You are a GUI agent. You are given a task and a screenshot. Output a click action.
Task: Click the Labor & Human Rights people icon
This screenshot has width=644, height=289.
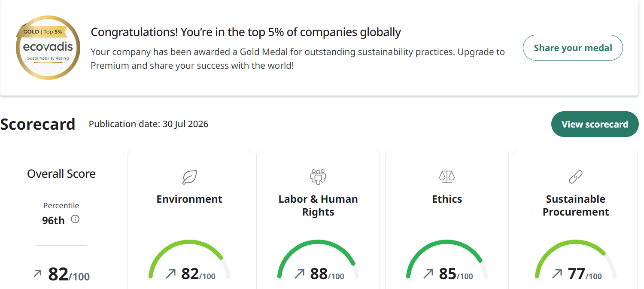pyautogui.click(x=318, y=177)
